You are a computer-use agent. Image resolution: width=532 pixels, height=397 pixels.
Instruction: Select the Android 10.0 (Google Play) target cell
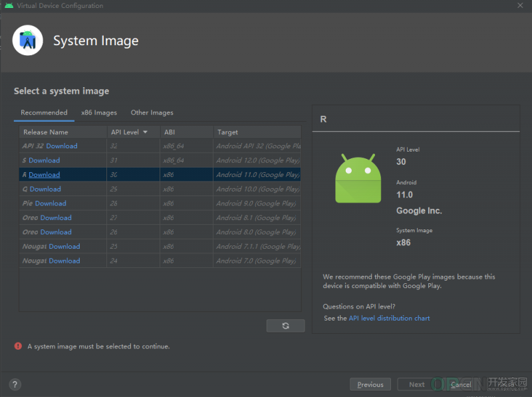pyautogui.click(x=257, y=189)
